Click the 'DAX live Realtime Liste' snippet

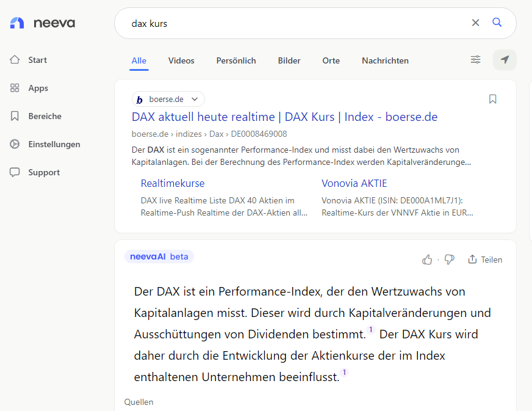[x=224, y=206]
